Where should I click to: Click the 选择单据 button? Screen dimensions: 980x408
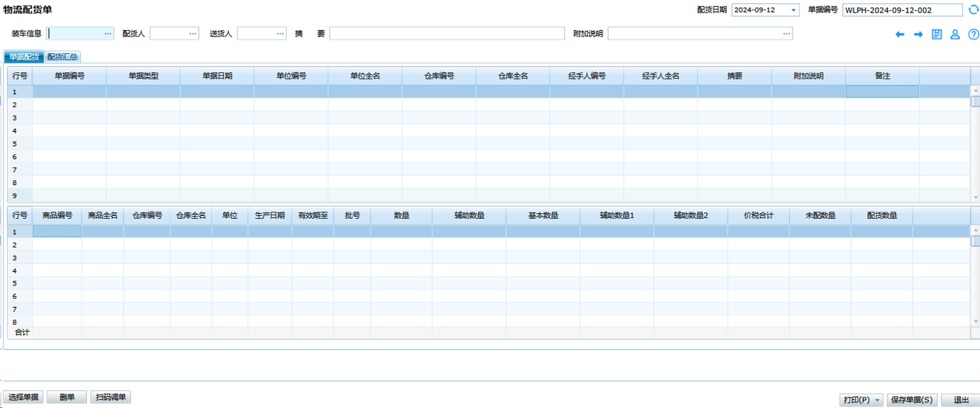23,397
